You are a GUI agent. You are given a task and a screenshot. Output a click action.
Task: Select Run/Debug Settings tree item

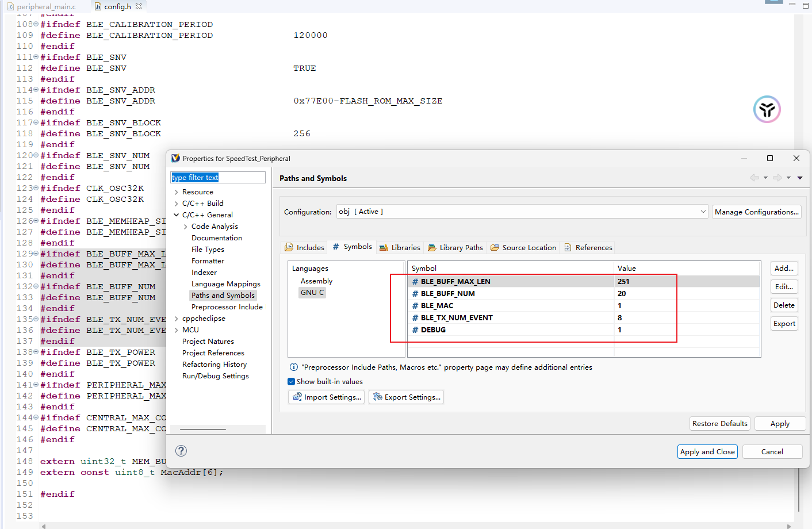click(216, 375)
